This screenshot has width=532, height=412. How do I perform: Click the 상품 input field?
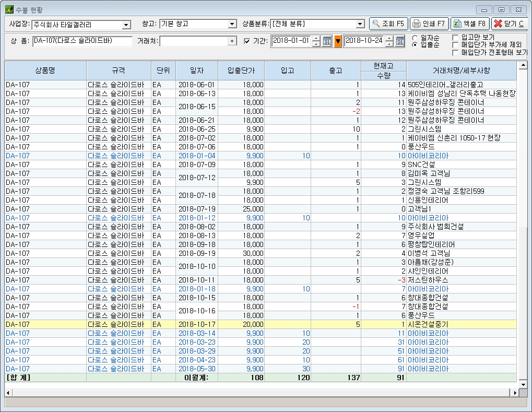(82, 41)
